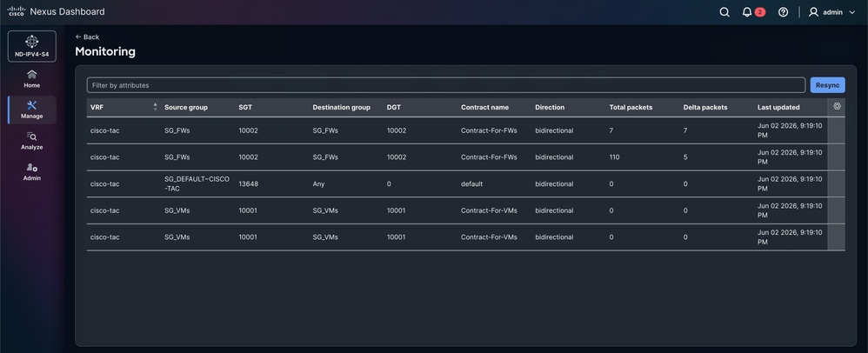Open table column settings gear icon
The image size is (868, 353).
click(837, 106)
